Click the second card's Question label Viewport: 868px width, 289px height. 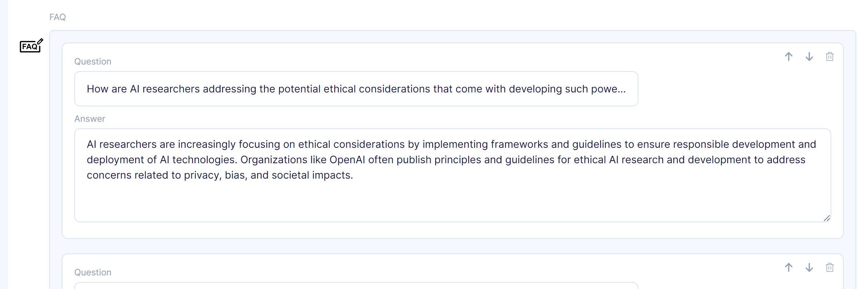(x=93, y=272)
